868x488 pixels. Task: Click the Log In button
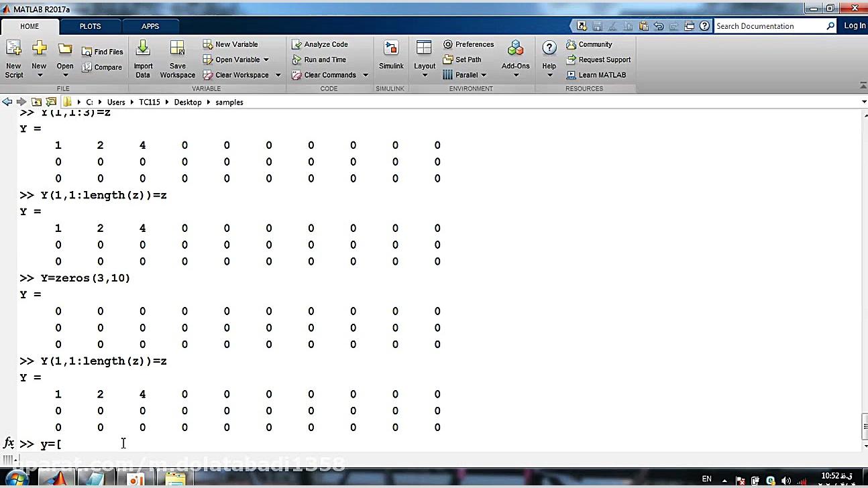pos(855,26)
